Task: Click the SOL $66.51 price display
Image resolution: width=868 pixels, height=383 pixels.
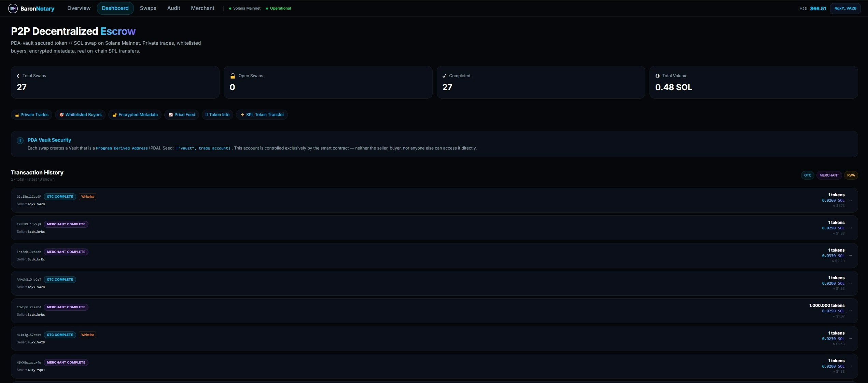Action: [813, 9]
